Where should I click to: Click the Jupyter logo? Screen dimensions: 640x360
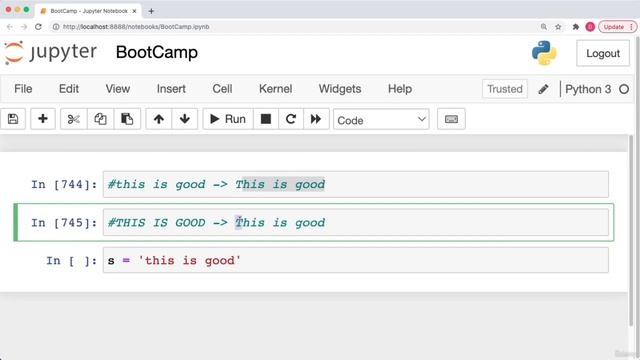tap(51, 53)
